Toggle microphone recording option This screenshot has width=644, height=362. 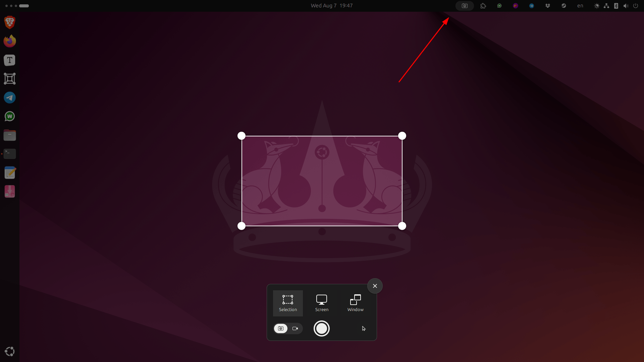[363, 328]
